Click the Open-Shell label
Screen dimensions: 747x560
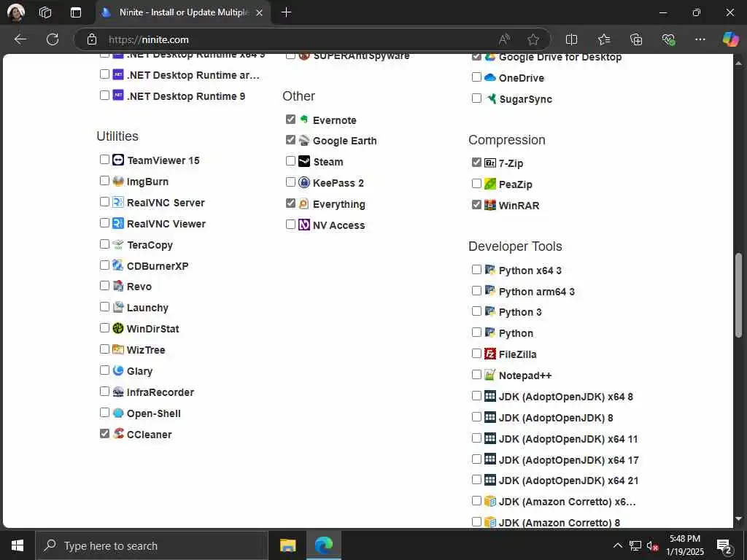pyautogui.click(x=153, y=413)
